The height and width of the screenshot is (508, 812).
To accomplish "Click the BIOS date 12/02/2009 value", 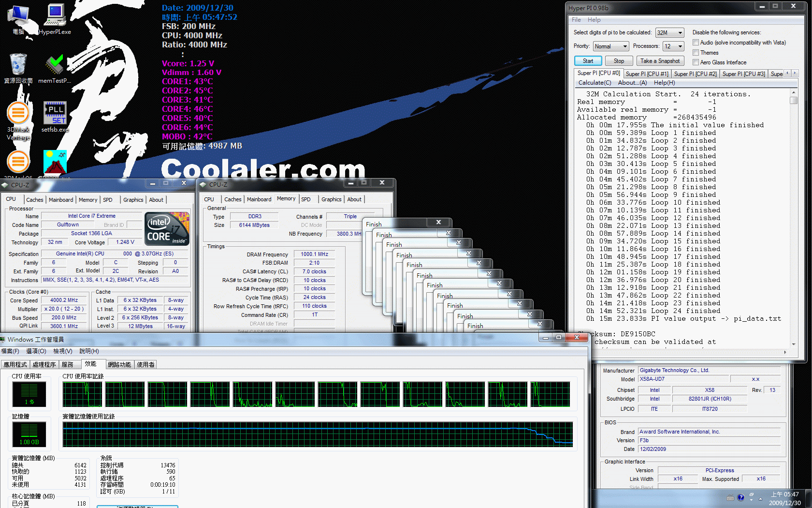I will click(709, 449).
